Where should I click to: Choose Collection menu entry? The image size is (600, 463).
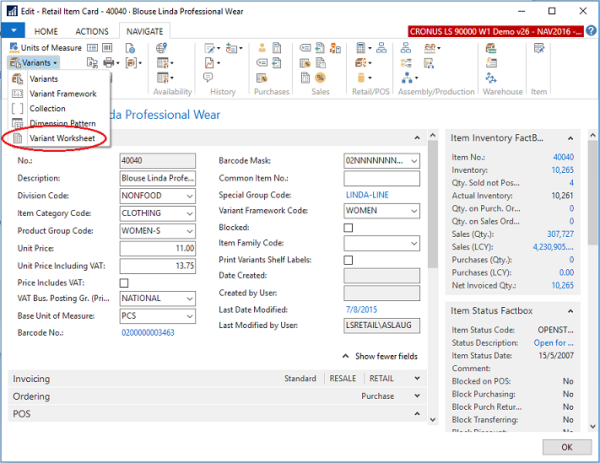pos(59,109)
